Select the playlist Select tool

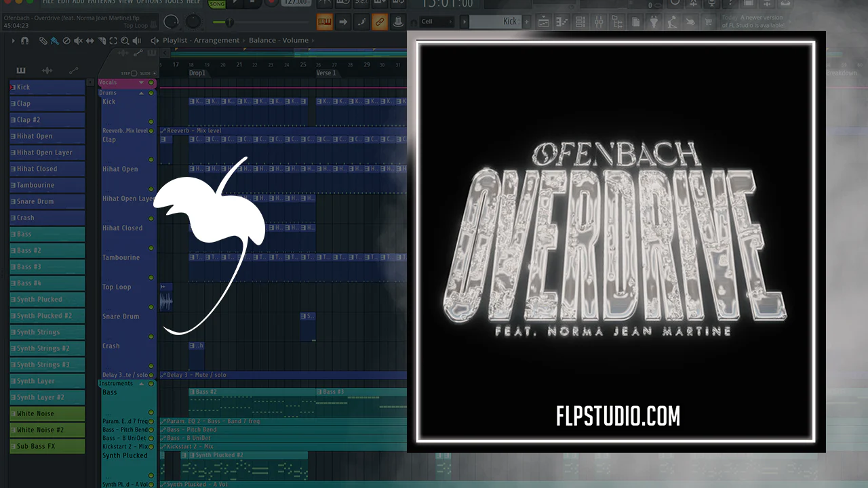click(x=113, y=41)
